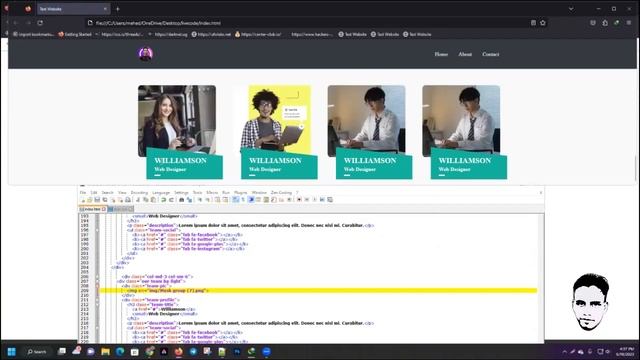
Task: Open Find with the binoculars icon
Action: point(182,200)
